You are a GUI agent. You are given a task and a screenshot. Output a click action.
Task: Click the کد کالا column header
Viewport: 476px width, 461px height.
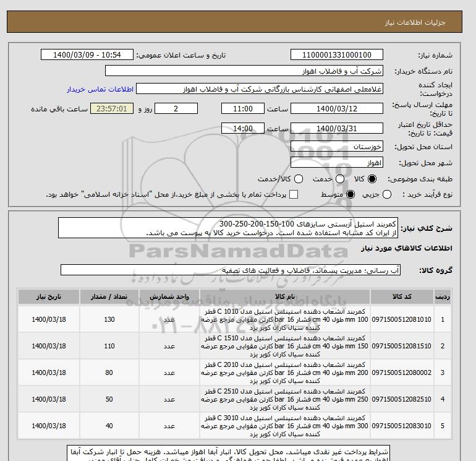[402, 296]
